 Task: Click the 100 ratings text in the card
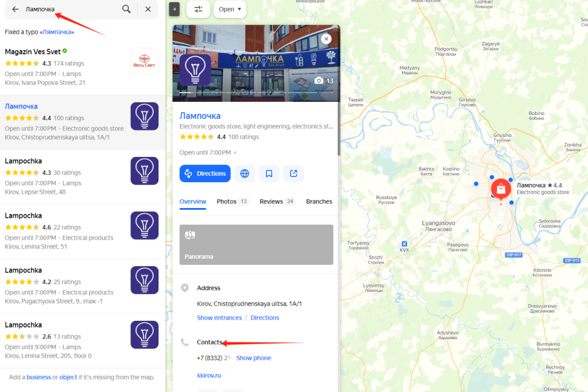pyautogui.click(x=243, y=137)
